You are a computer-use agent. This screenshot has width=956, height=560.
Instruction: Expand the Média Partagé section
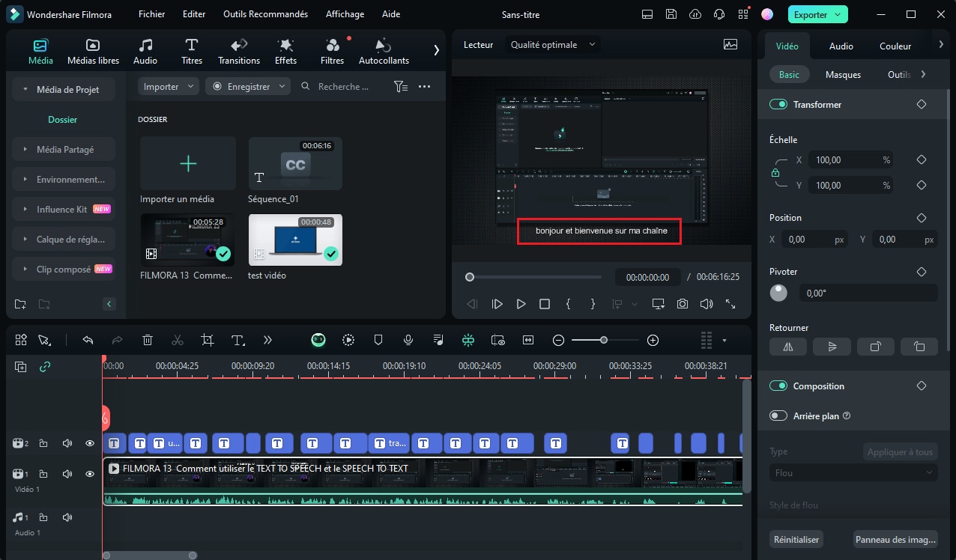point(27,150)
